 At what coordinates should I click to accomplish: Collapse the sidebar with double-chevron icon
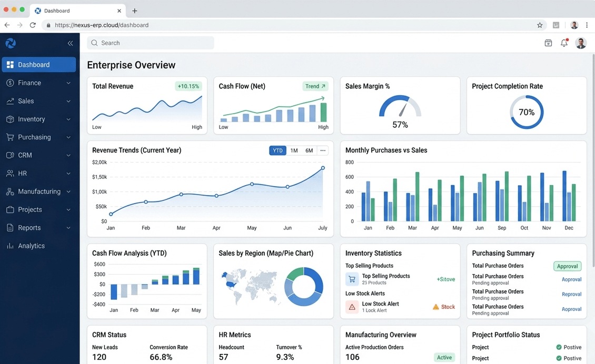point(70,43)
